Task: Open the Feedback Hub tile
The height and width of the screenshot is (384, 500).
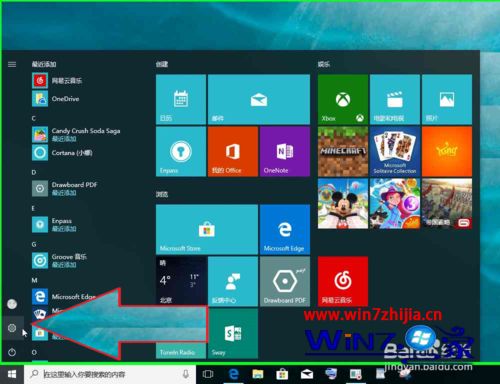Action: click(233, 281)
